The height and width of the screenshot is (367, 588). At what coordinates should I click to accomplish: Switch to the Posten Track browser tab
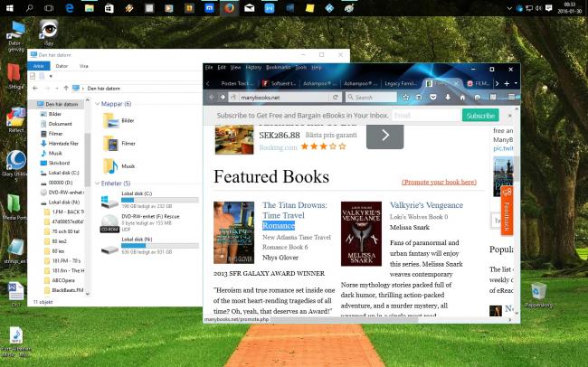[237, 83]
